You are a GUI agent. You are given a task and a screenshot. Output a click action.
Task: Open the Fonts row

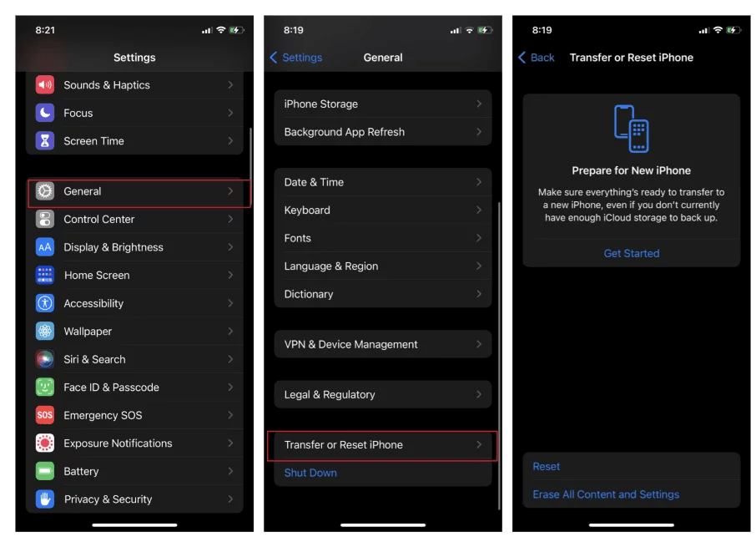(x=383, y=238)
